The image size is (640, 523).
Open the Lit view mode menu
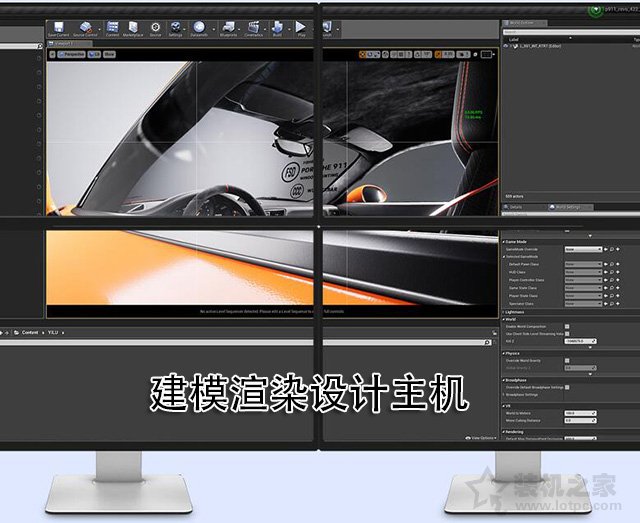(x=94, y=54)
